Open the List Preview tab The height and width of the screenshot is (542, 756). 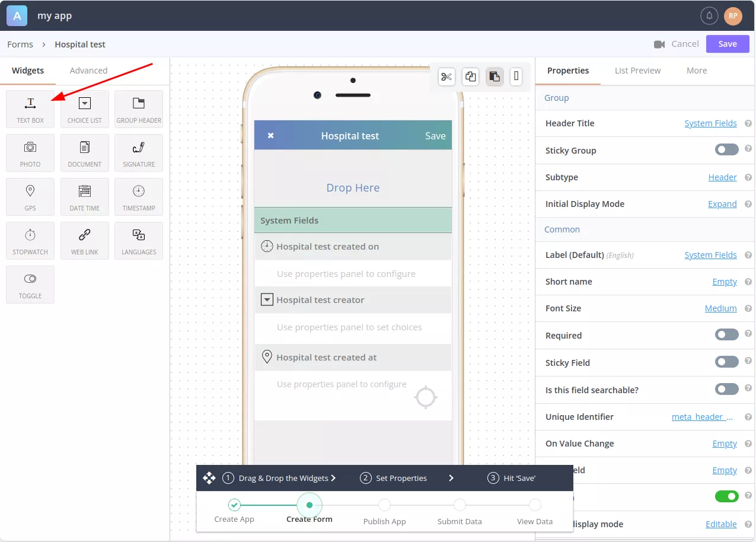(x=637, y=71)
